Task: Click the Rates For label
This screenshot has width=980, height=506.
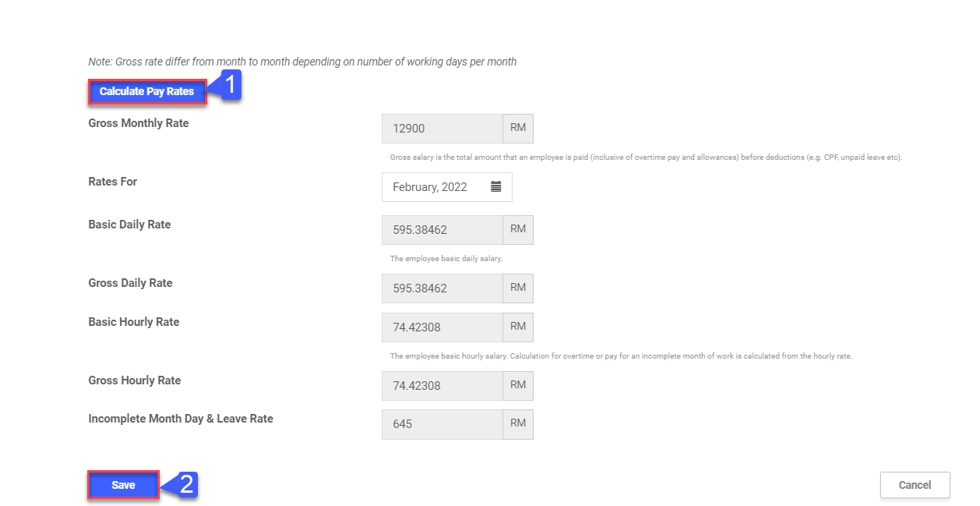Action: pos(113,182)
